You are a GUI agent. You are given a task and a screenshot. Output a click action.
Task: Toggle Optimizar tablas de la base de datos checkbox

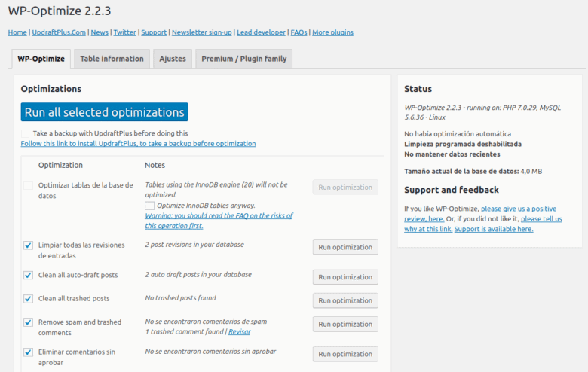[28, 185]
